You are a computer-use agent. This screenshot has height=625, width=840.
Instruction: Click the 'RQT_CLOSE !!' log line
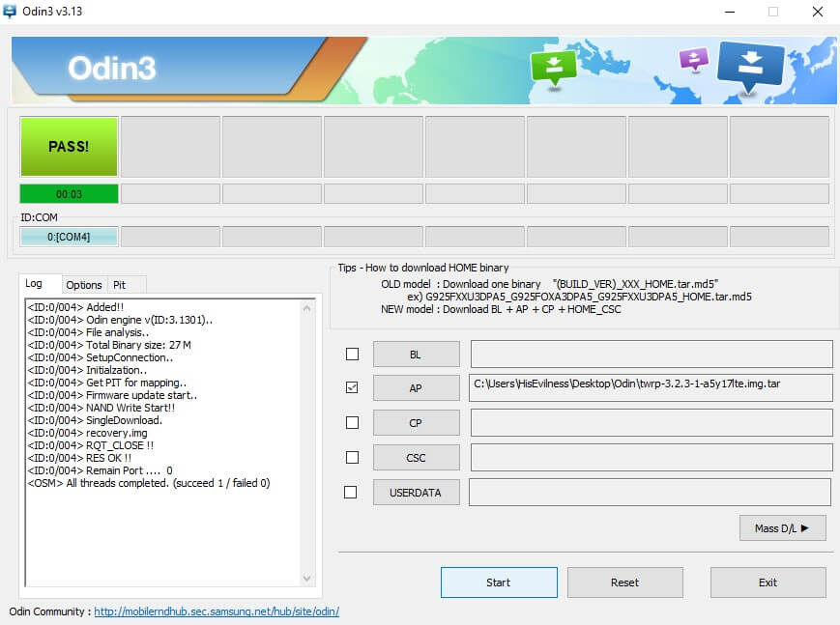[91, 445]
